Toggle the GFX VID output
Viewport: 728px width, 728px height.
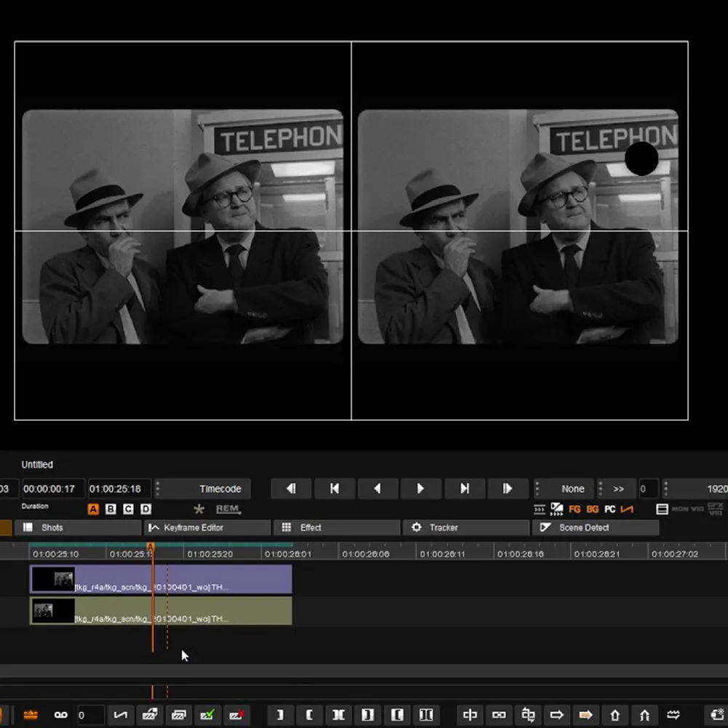[716, 509]
